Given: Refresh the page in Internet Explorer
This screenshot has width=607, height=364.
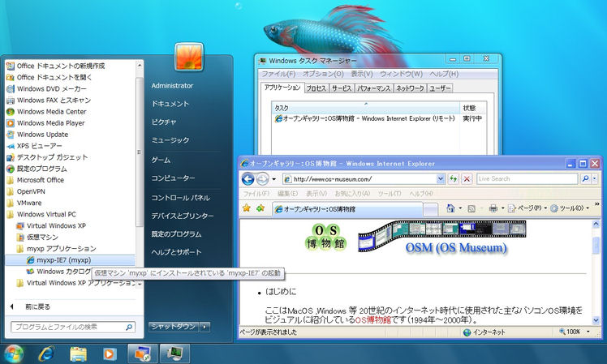Looking at the screenshot, I should pos(453,178).
